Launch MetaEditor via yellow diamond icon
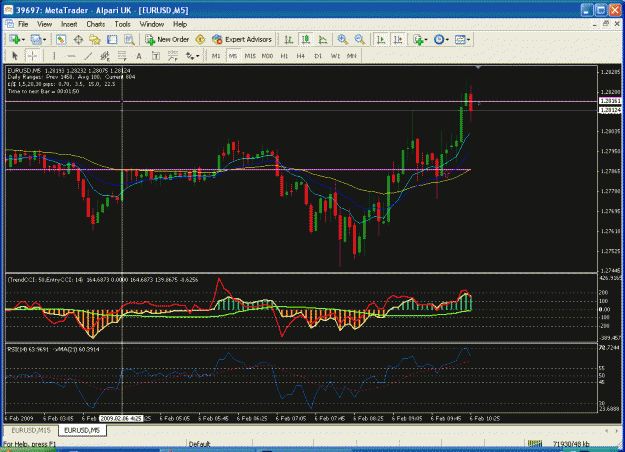Screen dimensions: 625x452 click(x=200, y=39)
